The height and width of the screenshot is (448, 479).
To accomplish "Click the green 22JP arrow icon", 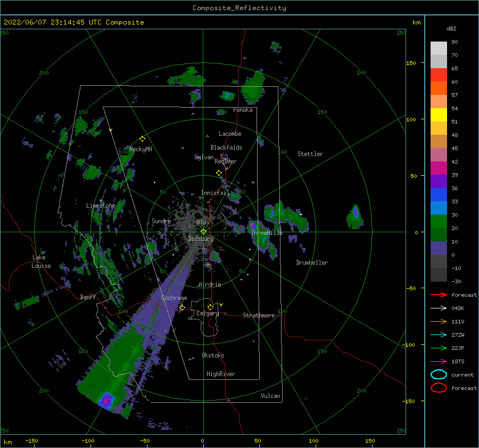I will click(439, 348).
